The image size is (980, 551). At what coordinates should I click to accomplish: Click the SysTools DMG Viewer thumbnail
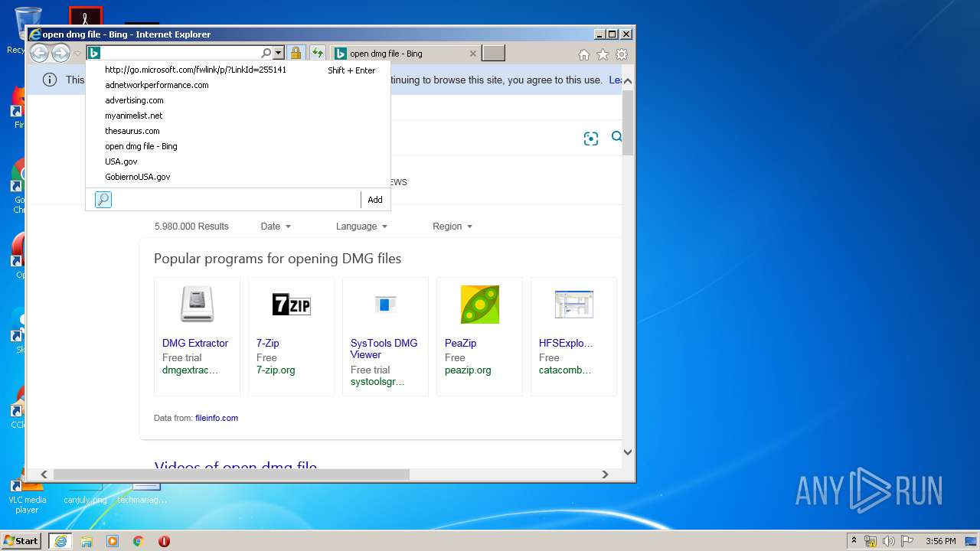click(x=385, y=305)
